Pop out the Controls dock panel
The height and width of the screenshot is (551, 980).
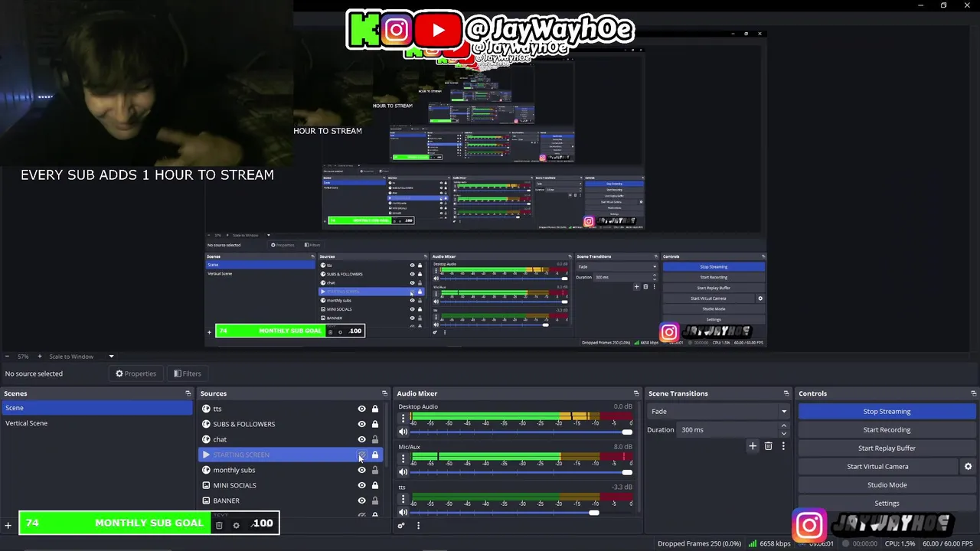click(x=972, y=393)
